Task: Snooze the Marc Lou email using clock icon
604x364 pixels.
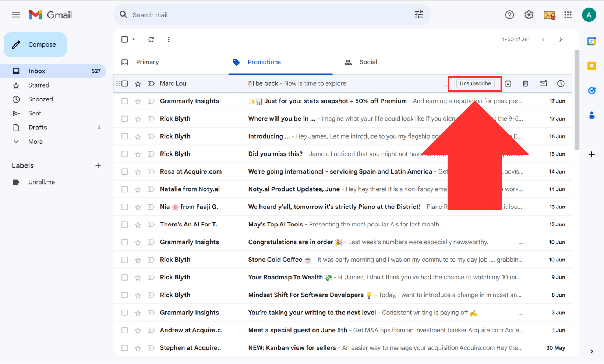Action: (x=561, y=83)
